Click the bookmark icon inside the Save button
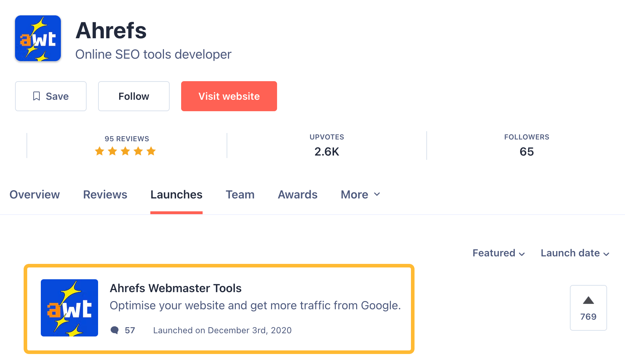Image resolution: width=625 pixels, height=364 pixels. click(36, 96)
